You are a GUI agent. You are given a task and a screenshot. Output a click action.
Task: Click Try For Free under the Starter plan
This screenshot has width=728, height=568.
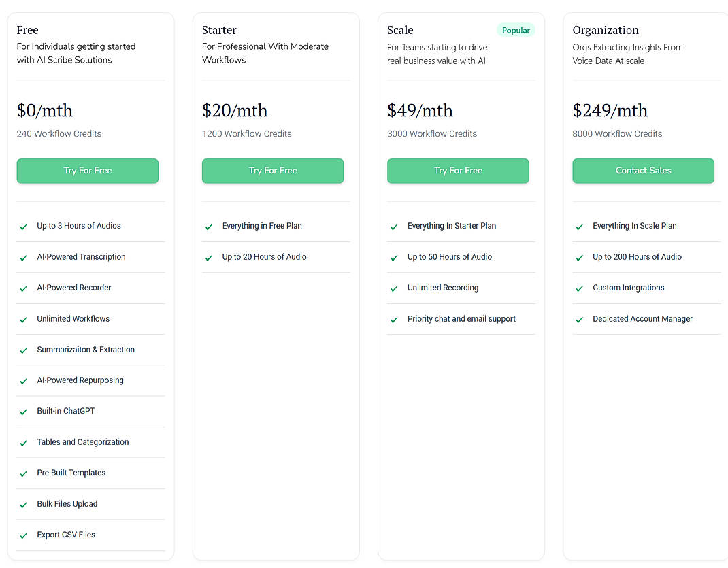pos(273,171)
